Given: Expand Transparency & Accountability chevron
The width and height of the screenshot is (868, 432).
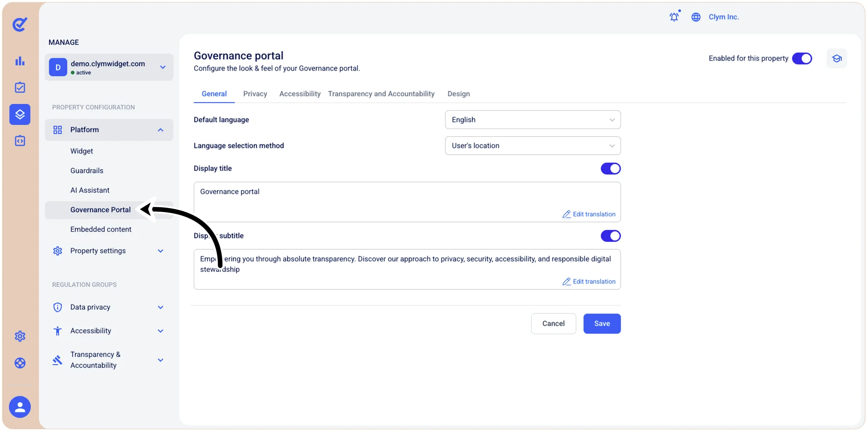Looking at the screenshot, I should [160, 361].
